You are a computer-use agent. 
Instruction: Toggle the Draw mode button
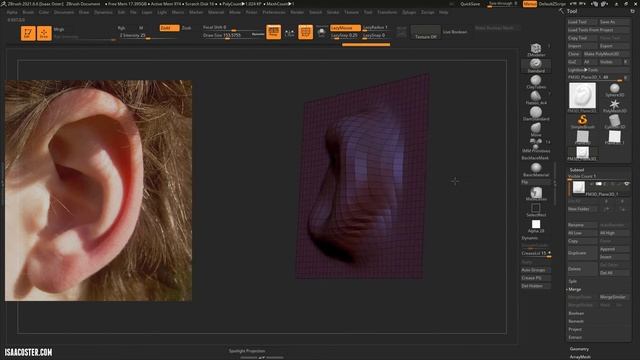[x=44, y=33]
